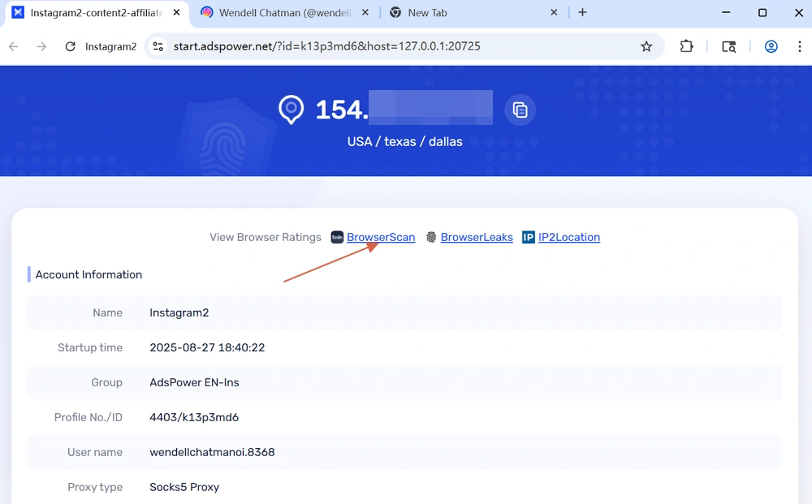Image resolution: width=812 pixels, height=504 pixels.
Task: Close the Wendell Chatman tab
Action: [365, 12]
